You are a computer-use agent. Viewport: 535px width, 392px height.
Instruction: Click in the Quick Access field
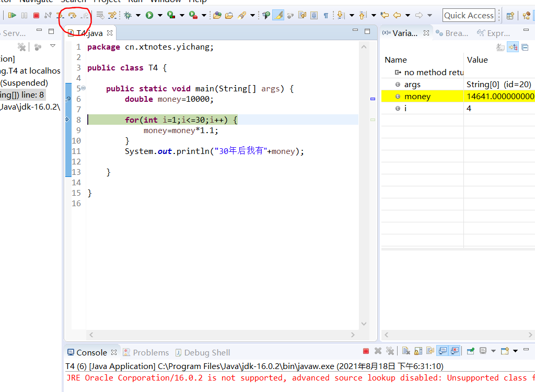469,15
